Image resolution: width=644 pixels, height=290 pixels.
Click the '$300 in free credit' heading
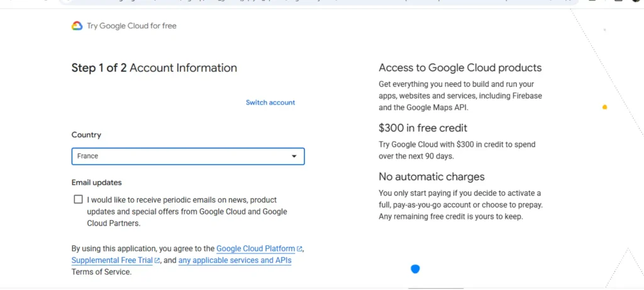pos(423,128)
